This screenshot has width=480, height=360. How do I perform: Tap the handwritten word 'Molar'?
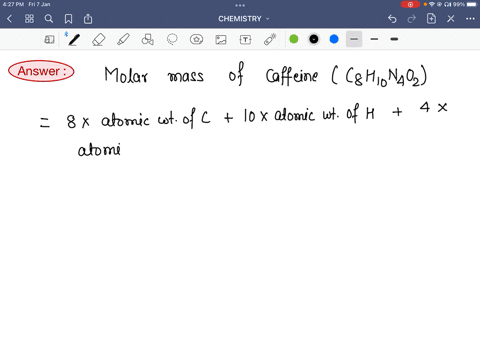[x=126, y=75]
